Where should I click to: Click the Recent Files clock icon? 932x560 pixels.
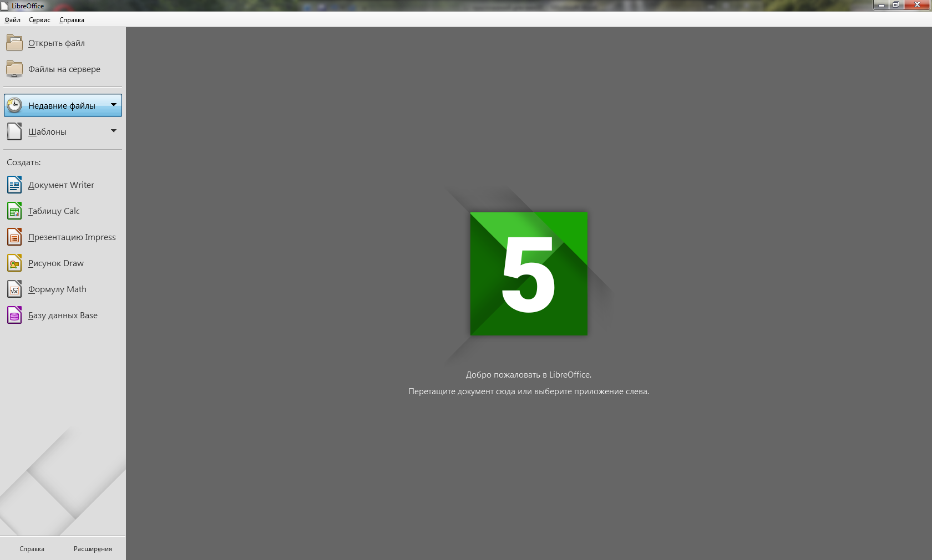pyautogui.click(x=14, y=105)
